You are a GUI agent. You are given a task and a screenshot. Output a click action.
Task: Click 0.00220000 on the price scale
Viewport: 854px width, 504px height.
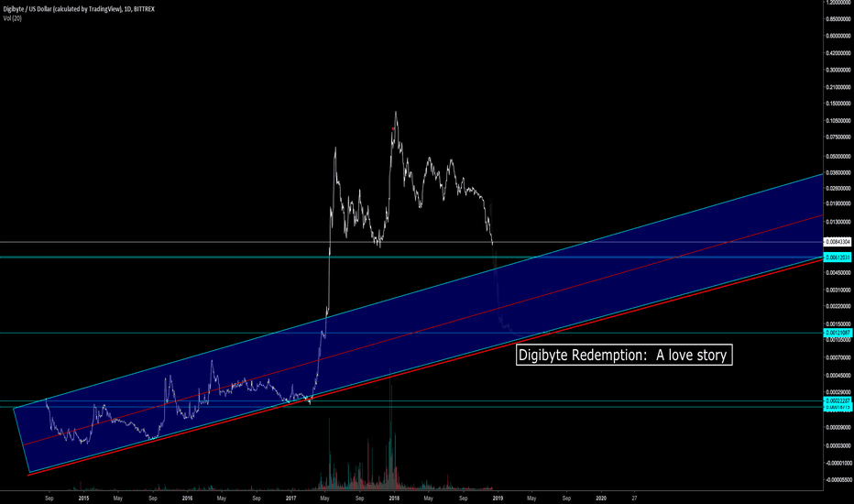pos(838,307)
